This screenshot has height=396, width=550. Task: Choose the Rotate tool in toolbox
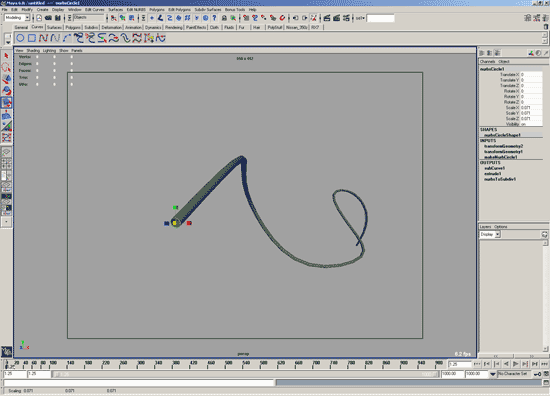(6, 91)
